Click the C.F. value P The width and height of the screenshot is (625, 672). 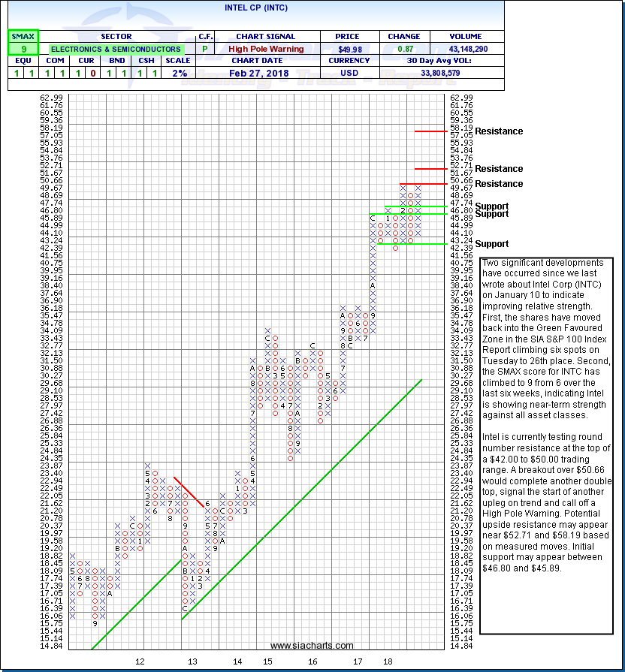click(x=205, y=49)
